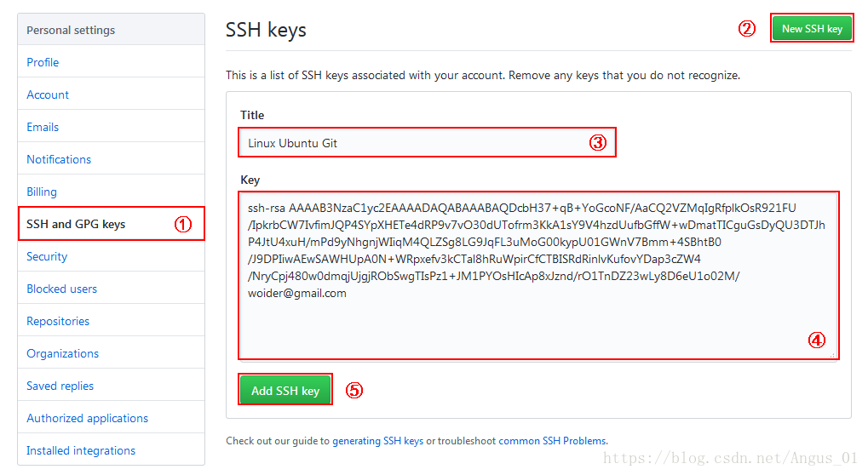Click the Add SSH key button
This screenshot has width=868, height=475.
[x=285, y=391]
